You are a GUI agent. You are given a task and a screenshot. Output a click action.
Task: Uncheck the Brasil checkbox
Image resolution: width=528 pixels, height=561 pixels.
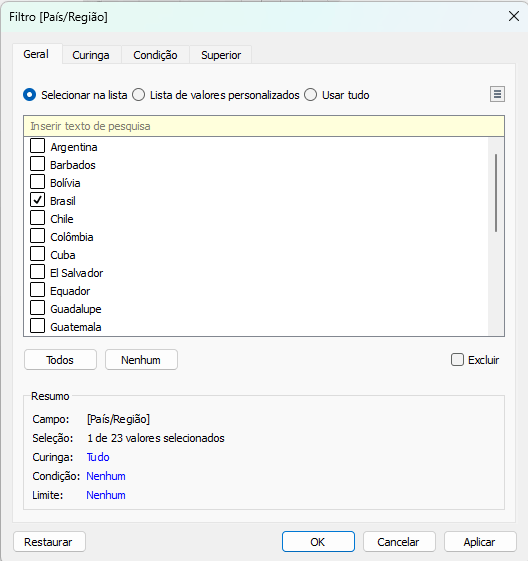pos(38,200)
